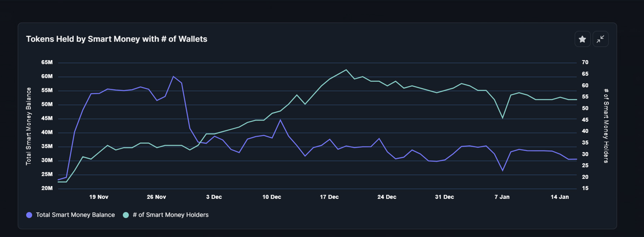Image resolution: width=644 pixels, height=237 pixels.
Task: Select the 17 Dec x-axis label
Action: [329, 197]
